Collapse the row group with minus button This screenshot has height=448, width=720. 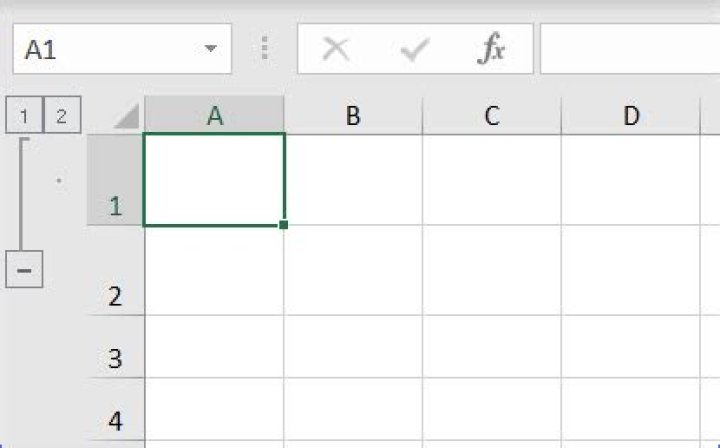tap(25, 269)
